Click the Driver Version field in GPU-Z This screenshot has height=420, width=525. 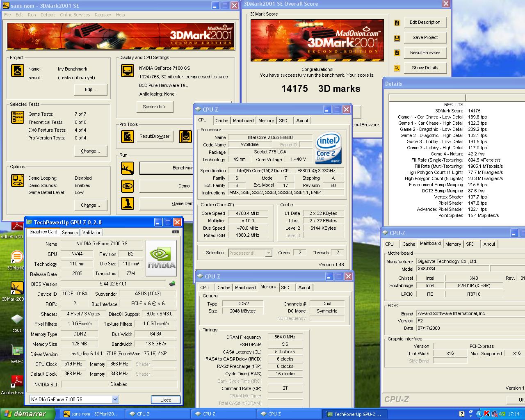119,354
